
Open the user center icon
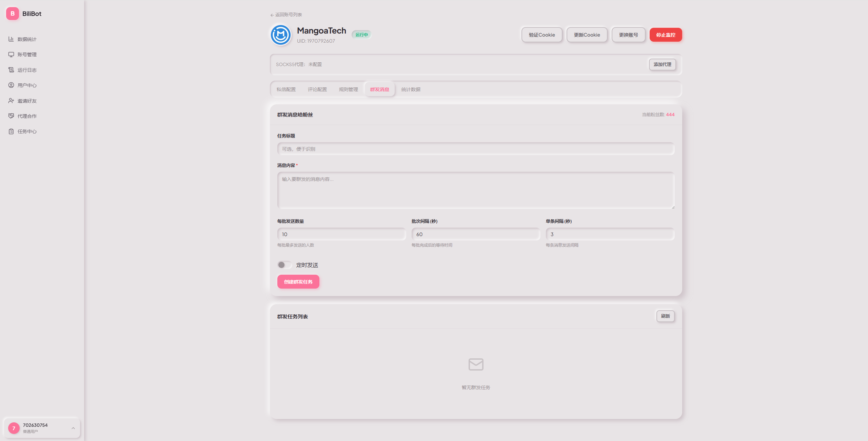click(x=11, y=85)
